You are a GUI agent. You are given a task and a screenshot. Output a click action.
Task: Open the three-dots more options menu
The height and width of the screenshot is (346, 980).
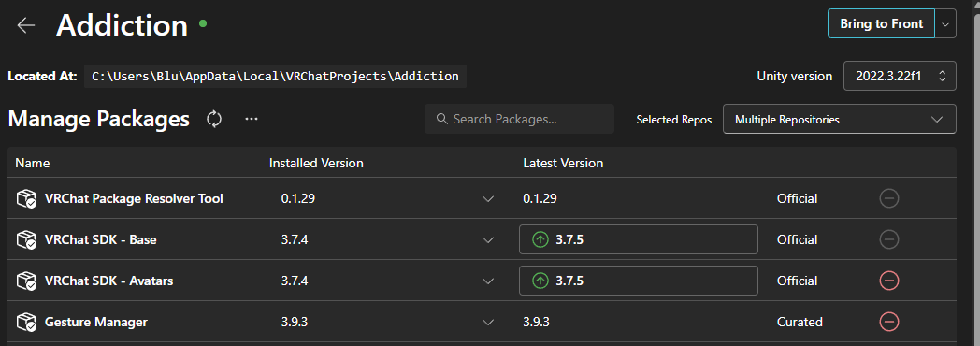252,119
